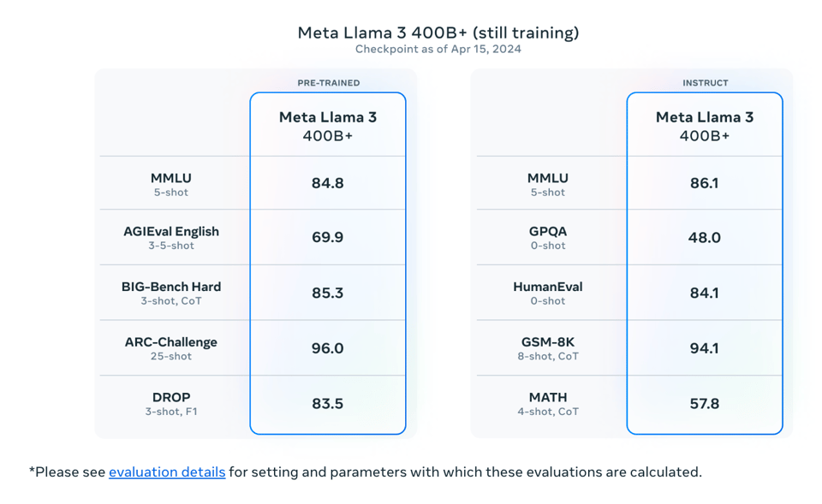Viewport: 822px width, 504px height.
Task: Click the GPQA score 48.0
Action: pos(705,237)
